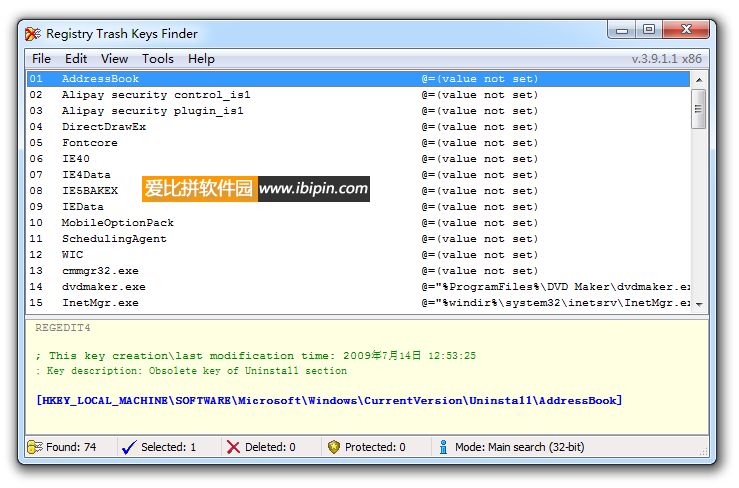Click the Selected: 1 status text
The width and height of the screenshot is (739, 488).
tap(168, 447)
